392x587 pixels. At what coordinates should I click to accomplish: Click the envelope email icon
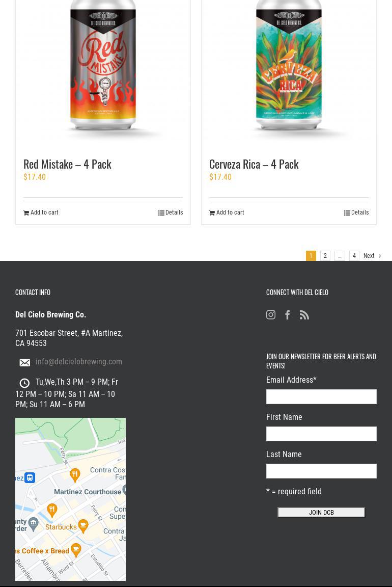pyautogui.click(x=24, y=363)
